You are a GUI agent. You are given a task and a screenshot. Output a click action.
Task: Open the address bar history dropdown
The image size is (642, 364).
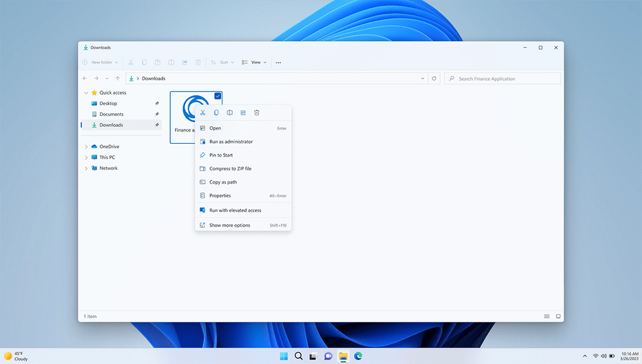point(422,78)
